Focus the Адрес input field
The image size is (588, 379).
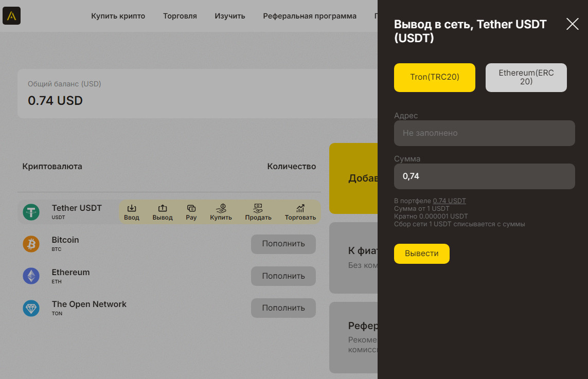484,133
